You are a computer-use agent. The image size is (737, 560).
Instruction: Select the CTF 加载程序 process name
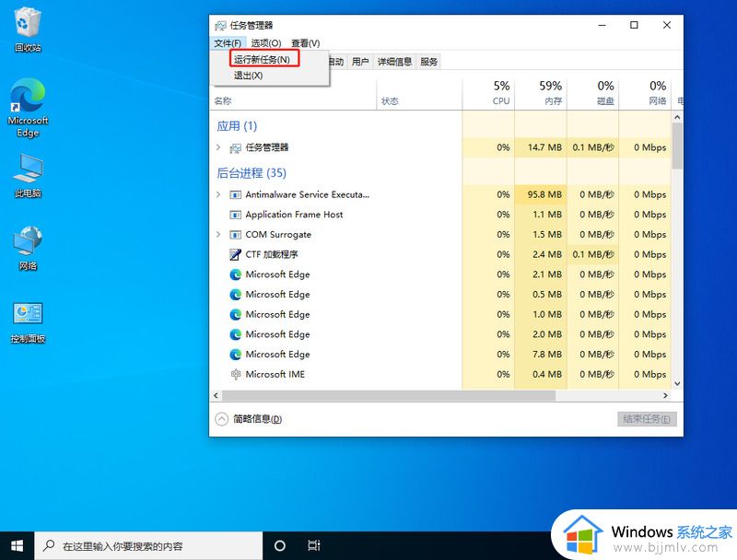coord(272,254)
